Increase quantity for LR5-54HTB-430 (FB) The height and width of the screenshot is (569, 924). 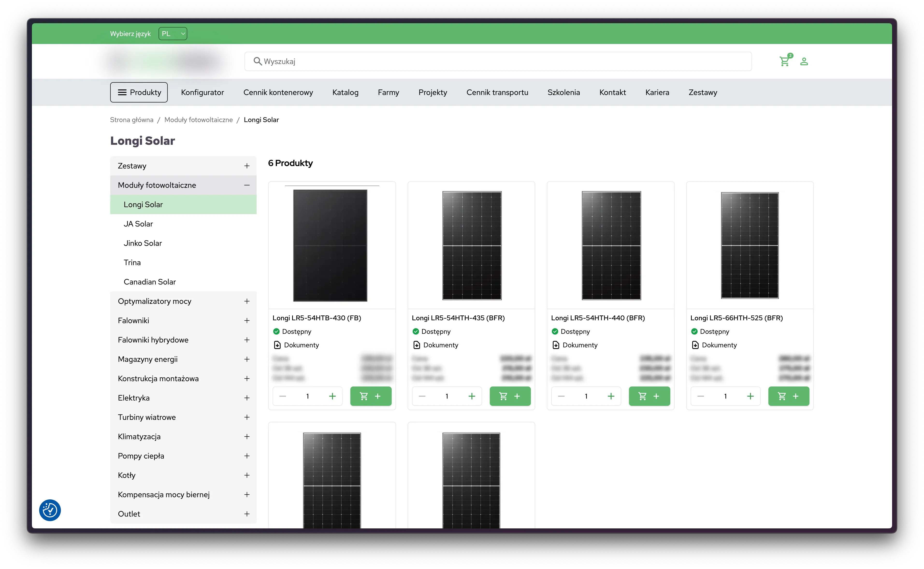click(x=332, y=396)
